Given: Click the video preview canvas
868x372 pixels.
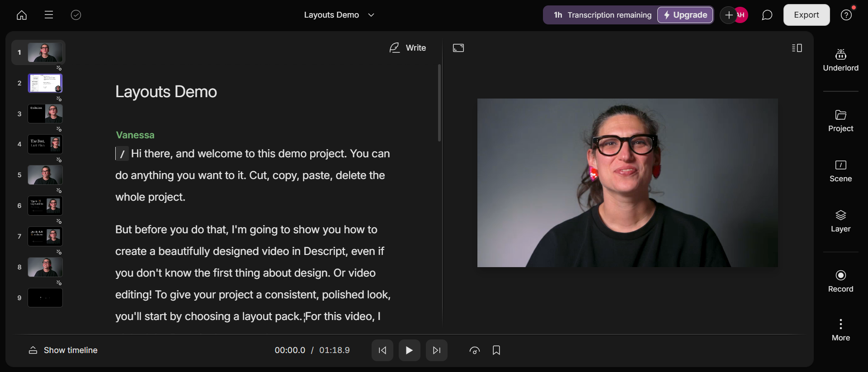Looking at the screenshot, I should (627, 183).
